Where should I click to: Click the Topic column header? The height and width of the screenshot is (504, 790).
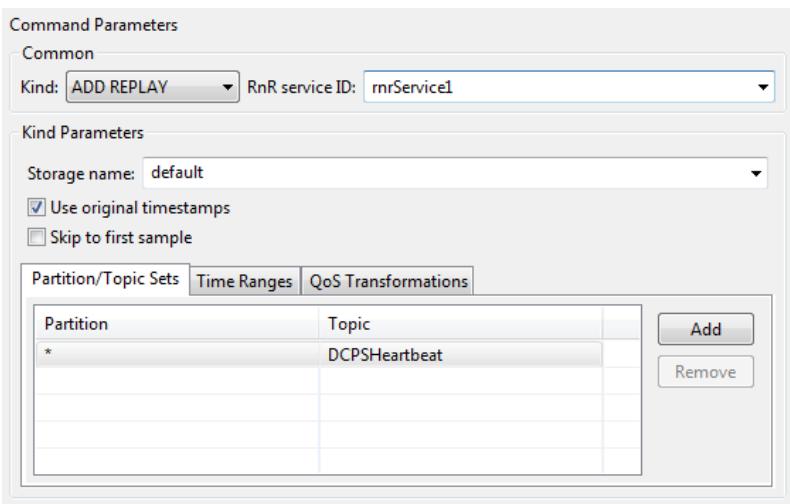click(460, 324)
